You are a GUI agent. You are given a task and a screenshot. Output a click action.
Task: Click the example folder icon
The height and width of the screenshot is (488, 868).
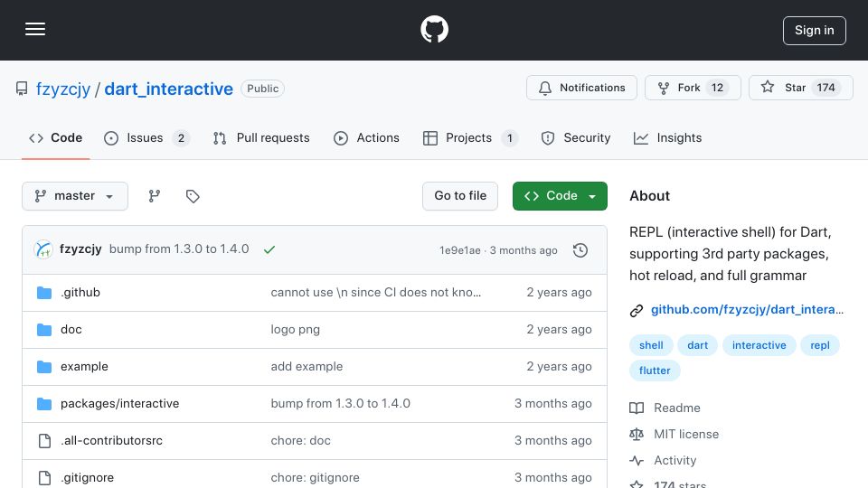44,367
